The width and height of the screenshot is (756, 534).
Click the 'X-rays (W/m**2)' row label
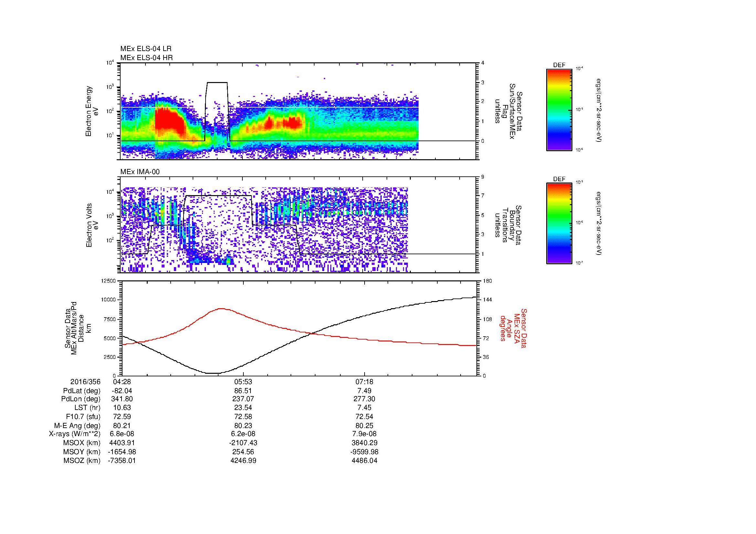click(75, 435)
